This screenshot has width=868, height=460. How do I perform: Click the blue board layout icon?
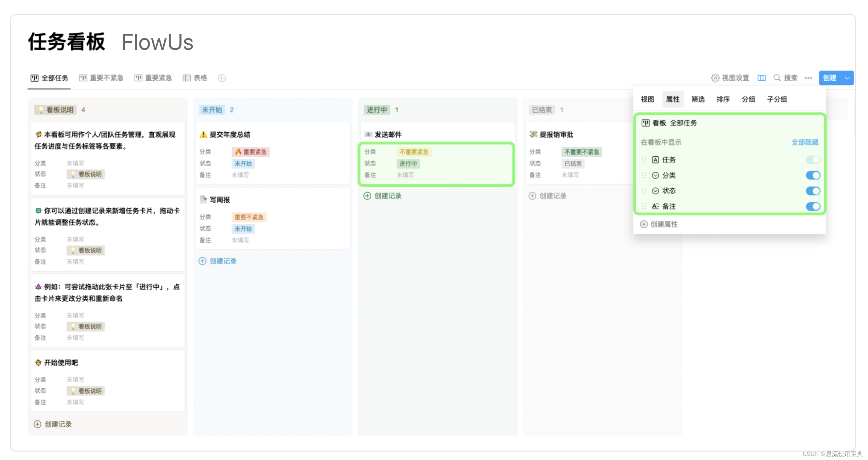[x=761, y=78]
